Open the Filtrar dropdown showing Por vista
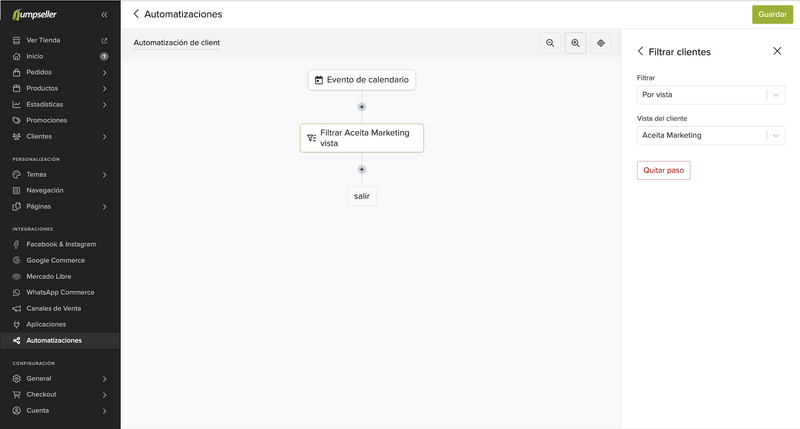This screenshot has width=800, height=429. [711, 95]
